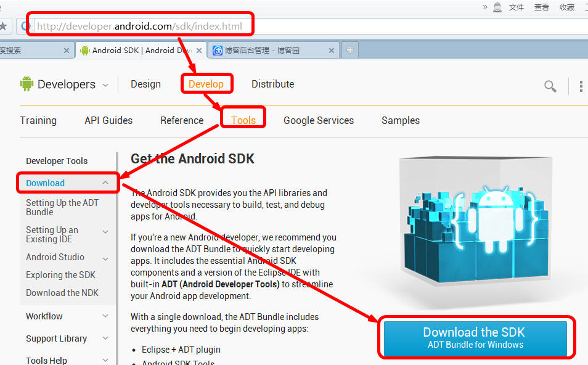Screen dimensions: 588x365
Task: Open Setting Up an Existing IDE link
Action: tap(52, 234)
